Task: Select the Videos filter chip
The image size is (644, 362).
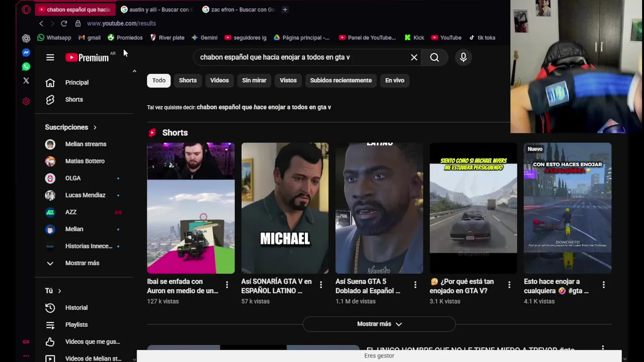Action: point(219,80)
